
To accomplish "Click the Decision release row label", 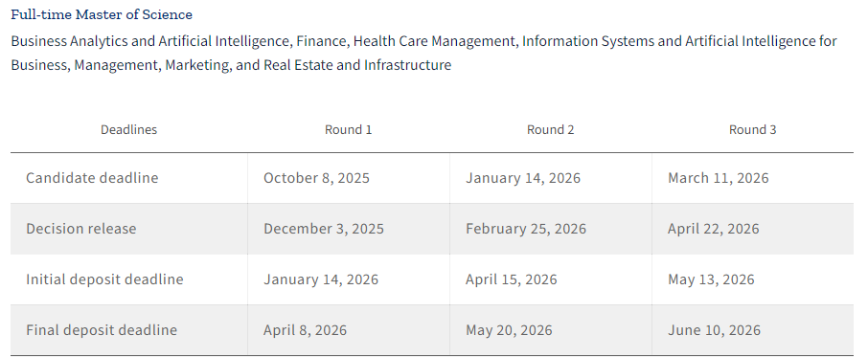I will [x=80, y=229].
